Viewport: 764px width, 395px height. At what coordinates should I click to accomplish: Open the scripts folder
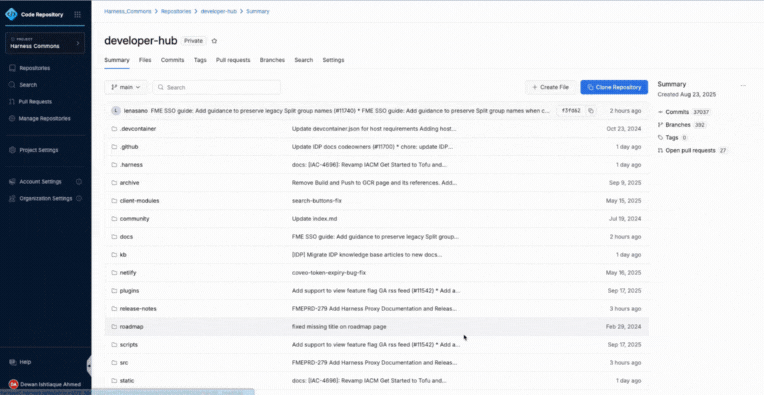tap(129, 345)
